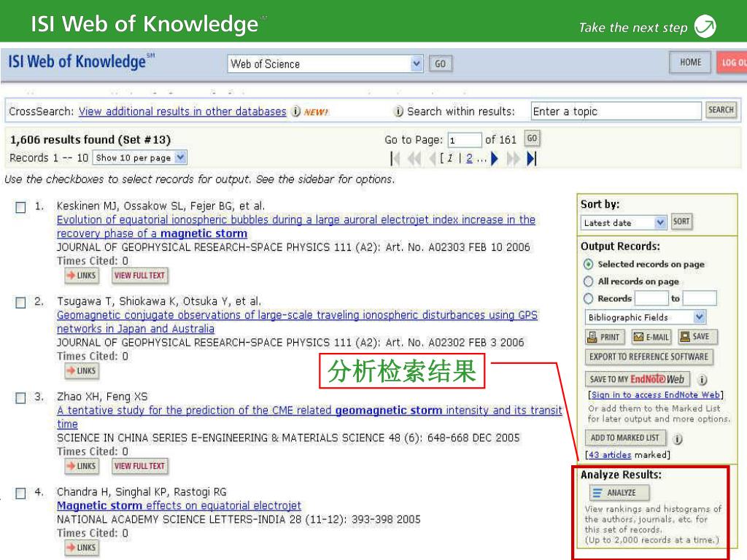Click ADD TO MARKED LIST button

pos(624,438)
